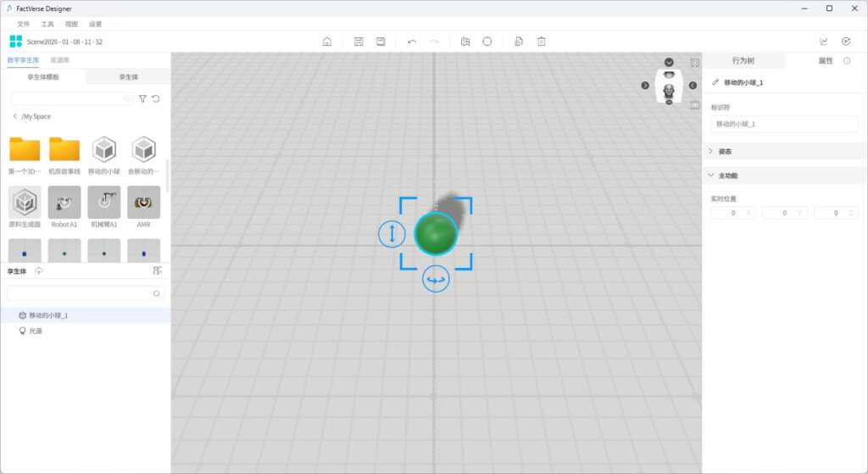Screen dimensions: 868x474
Task: Click the trash delete icon in toolbar
Action: [x=542, y=42]
